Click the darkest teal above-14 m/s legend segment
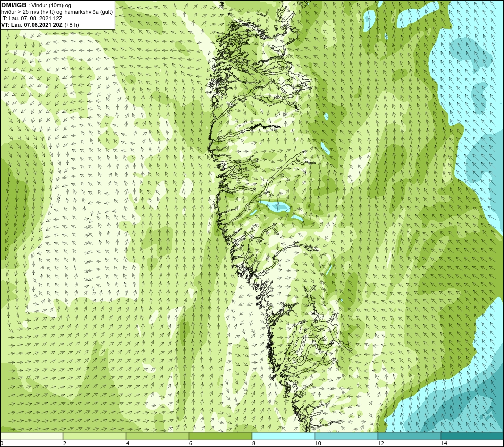504x447 pixels. [473, 436]
